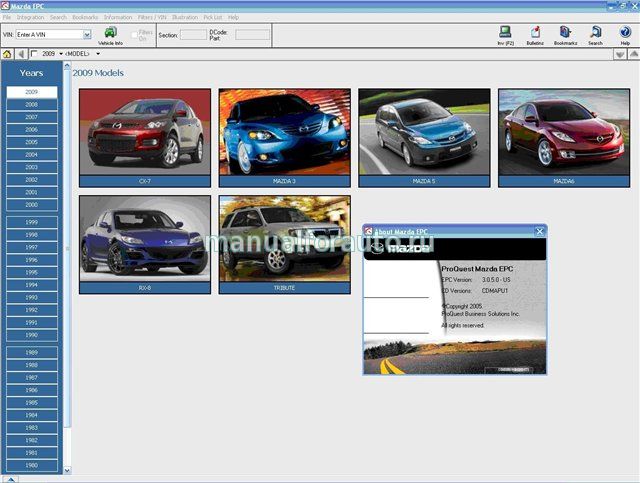This screenshot has height=483, width=640.
Task: Select year 1993 in Years list
Action: 32,297
